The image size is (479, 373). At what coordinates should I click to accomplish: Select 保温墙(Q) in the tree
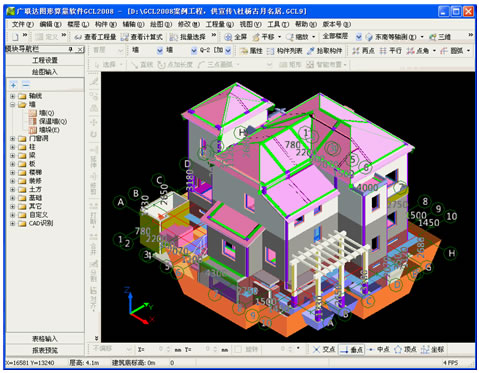click(x=53, y=121)
